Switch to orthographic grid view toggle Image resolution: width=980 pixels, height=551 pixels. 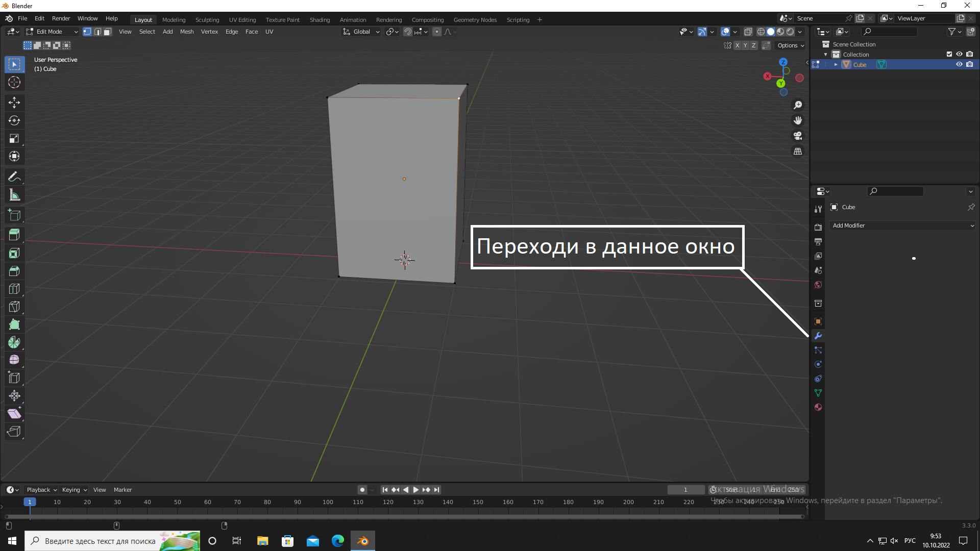(798, 151)
